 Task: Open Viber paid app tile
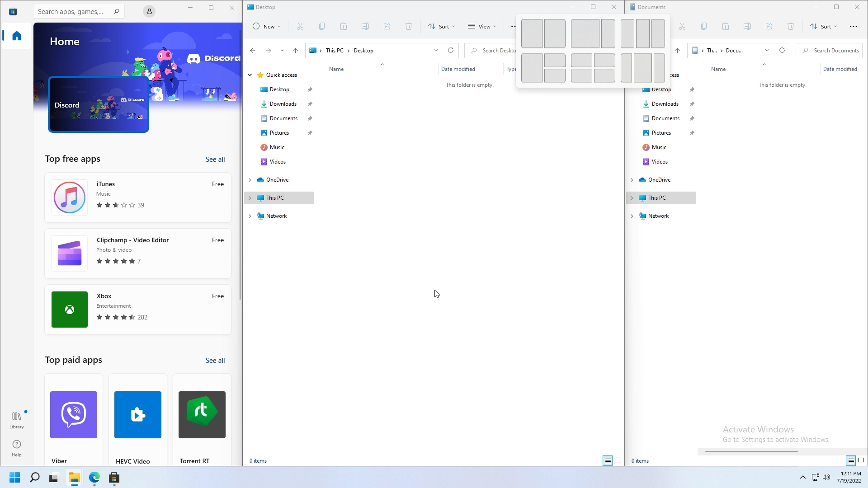pyautogui.click(x=74, y=420)
